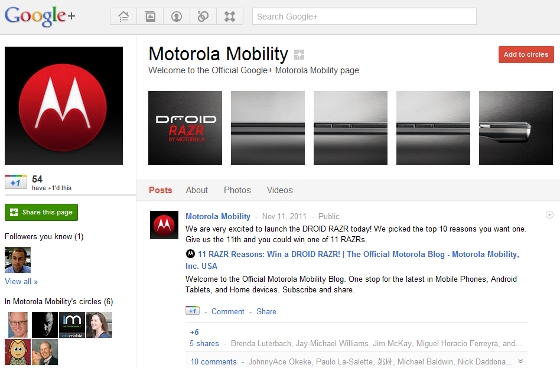Switch to the About tab

tap(197, 190)
